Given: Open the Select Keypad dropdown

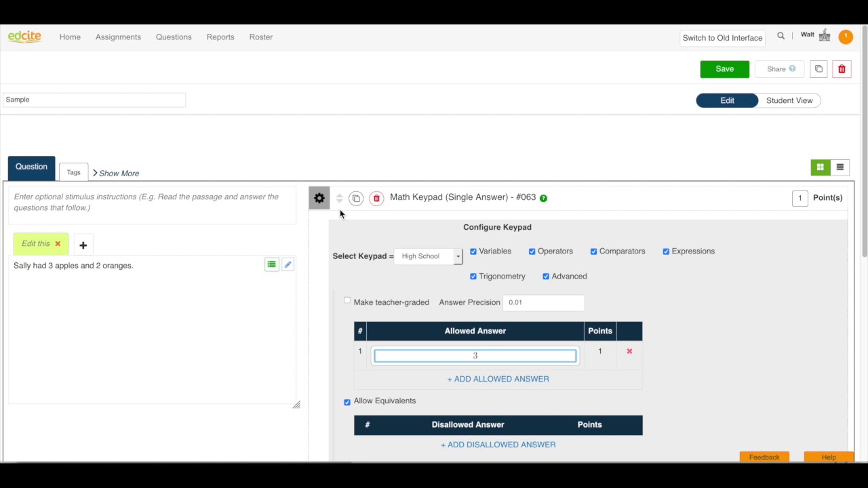Looking at the screenshot, I should point(428,256).
